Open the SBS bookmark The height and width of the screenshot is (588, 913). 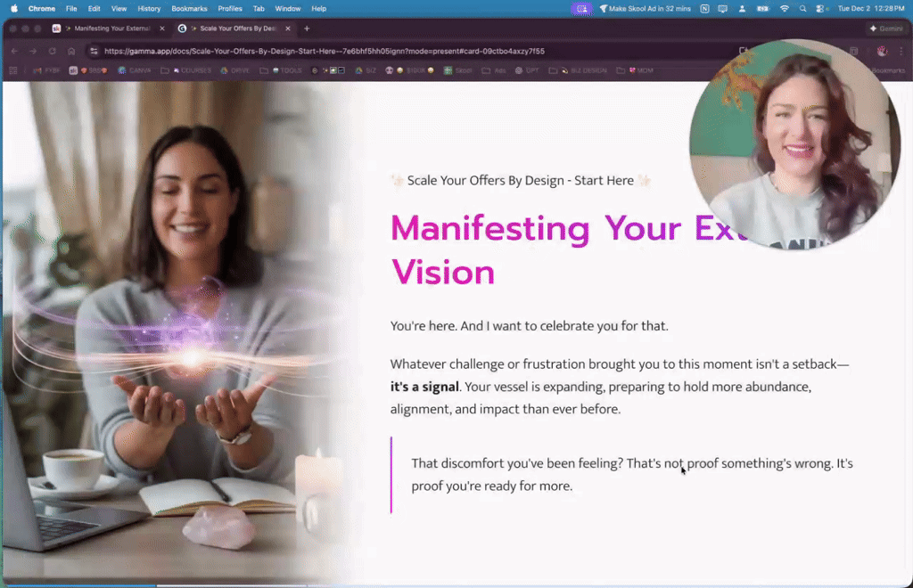click(x=88, y=70)
